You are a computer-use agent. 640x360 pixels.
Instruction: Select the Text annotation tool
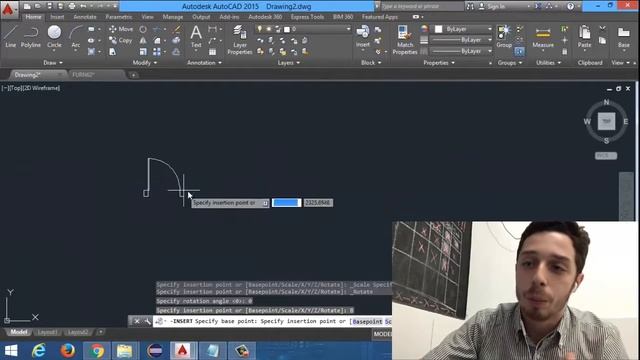tap(196, 37)
